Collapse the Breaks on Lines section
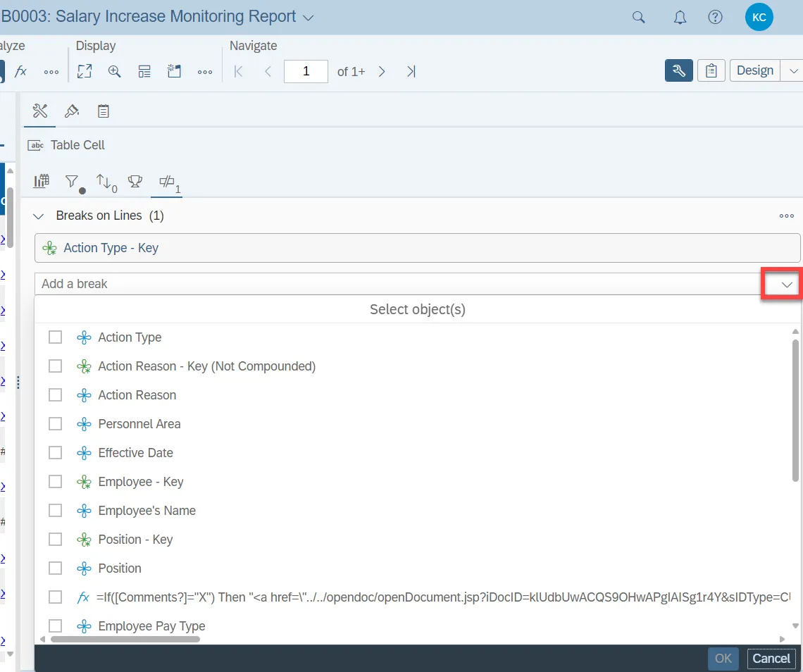 (39, 216)
